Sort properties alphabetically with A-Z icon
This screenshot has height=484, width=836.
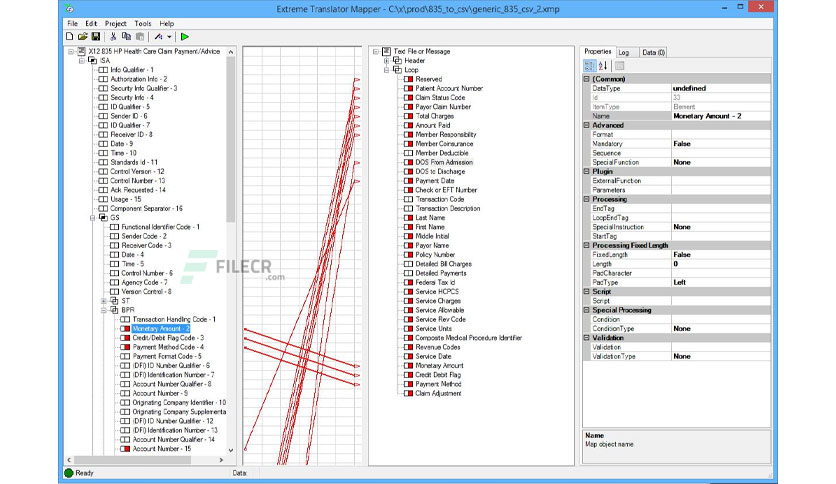point(602,66)
